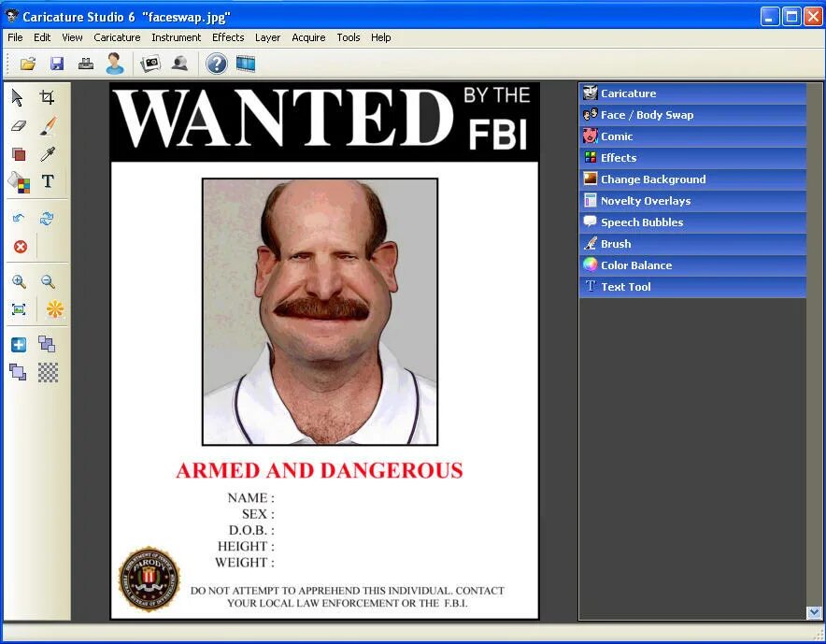The height and width of the screenshot is (644, 826).
Task: Click the film strip video icon
Action: click(246, 64)
